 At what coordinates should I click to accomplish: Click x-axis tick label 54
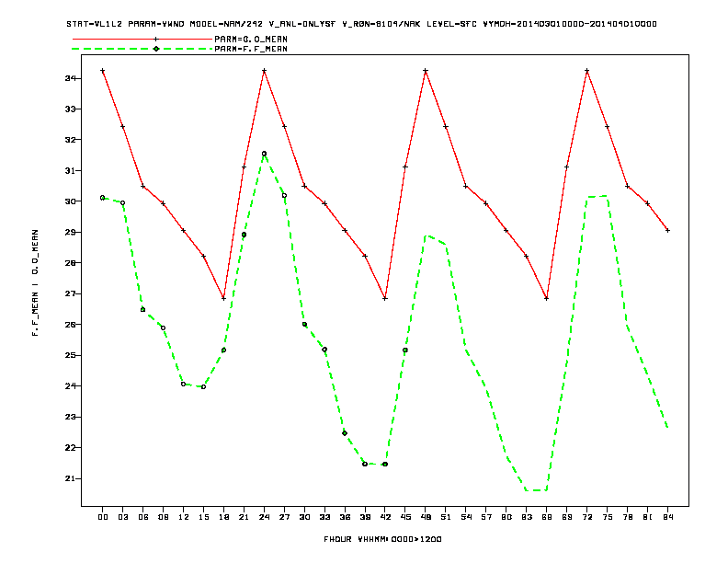click(x=466, y=517)
